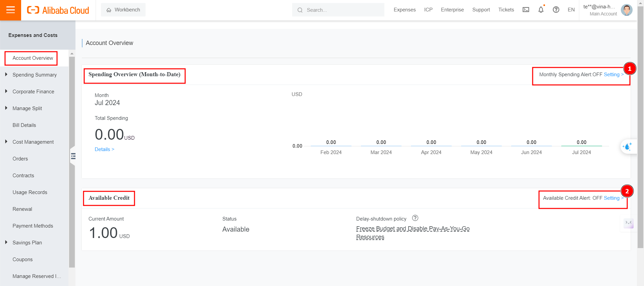Viewport: 644px width, 286px height.
Task: Click the Alibaba Cloud logo
Action: [x=58, y=10]
